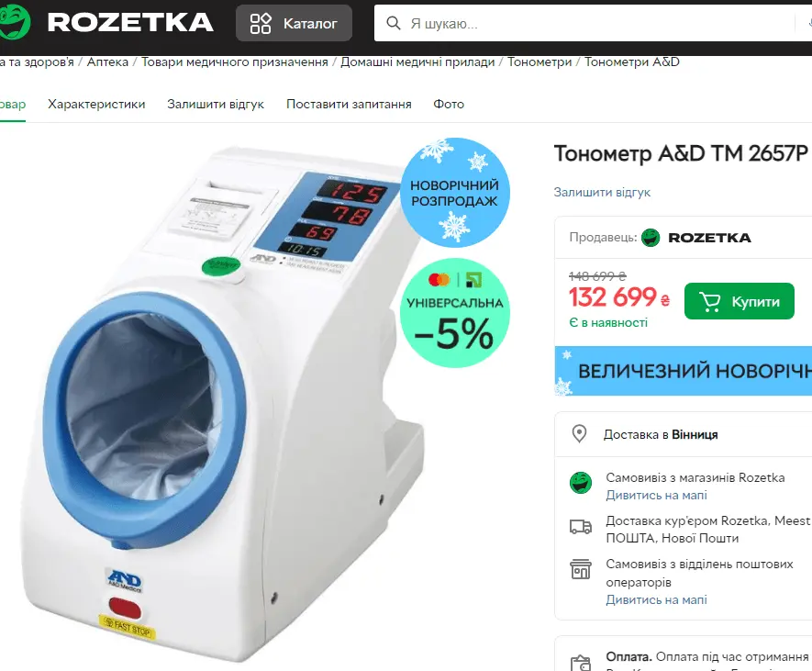Screen dimensions: 812x671
Task: Click the Rozetka store pickup smiley icon
Action: click(581, 483)
